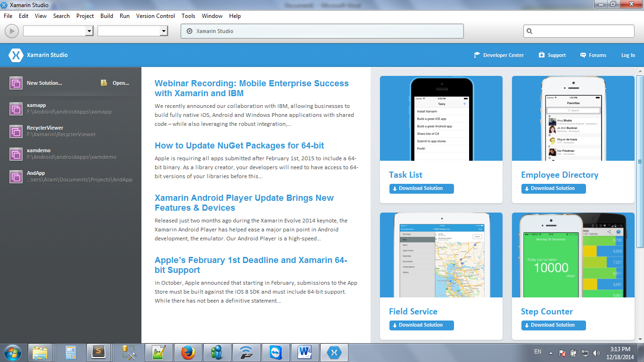Open the xamdemo solution icon
The height and width of the screenshot is (362, 644).
(16, 154)
